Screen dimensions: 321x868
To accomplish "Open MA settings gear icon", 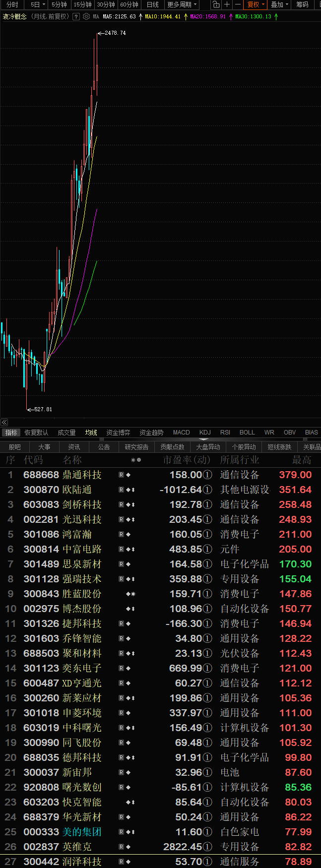I will coord(86,16).
